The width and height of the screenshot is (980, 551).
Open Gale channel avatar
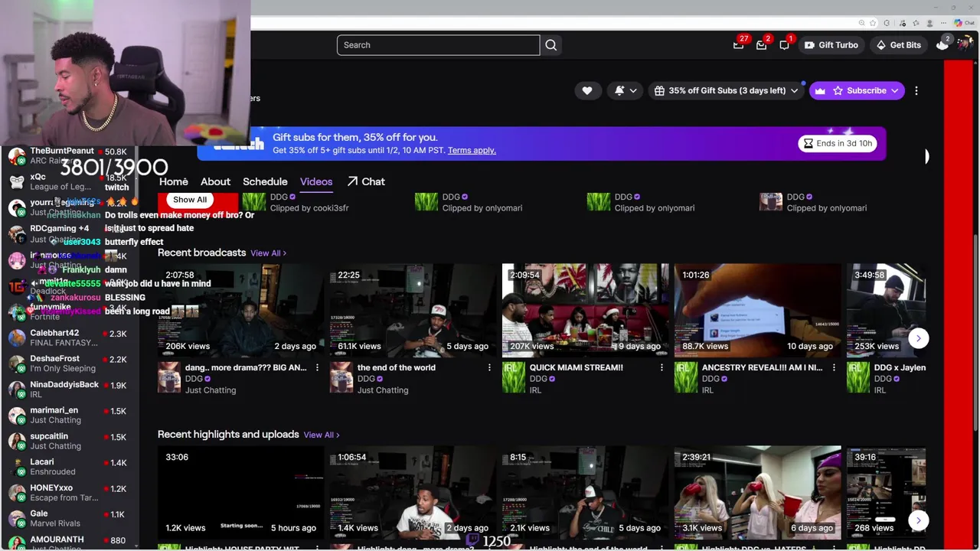(x=16, y=519)
